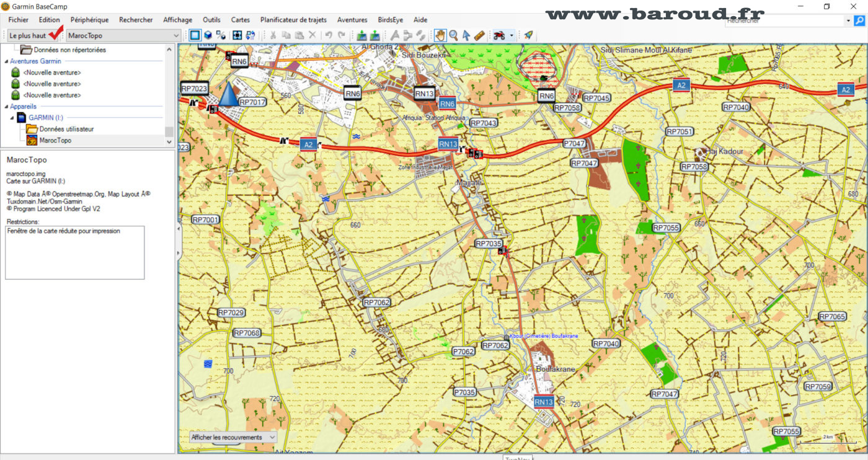The width and height of the screenshot is (868, 460).
Task: Open the Fichier menu
Action: click(19, 20)
